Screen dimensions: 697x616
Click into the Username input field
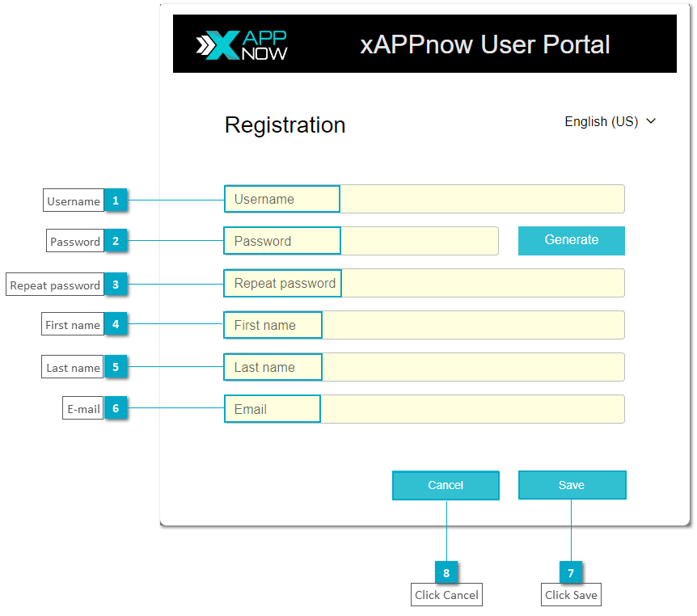pos(424,199)
